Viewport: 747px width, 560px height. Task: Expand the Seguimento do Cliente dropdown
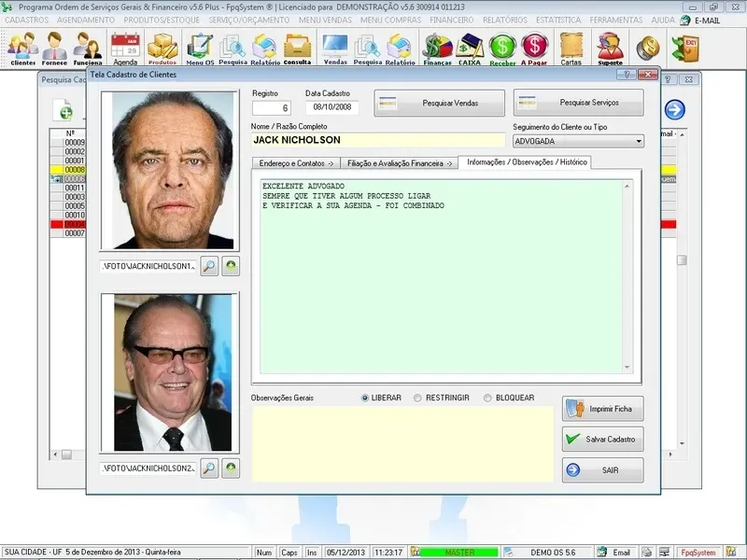pyautogui.click(x=638, y=141)
